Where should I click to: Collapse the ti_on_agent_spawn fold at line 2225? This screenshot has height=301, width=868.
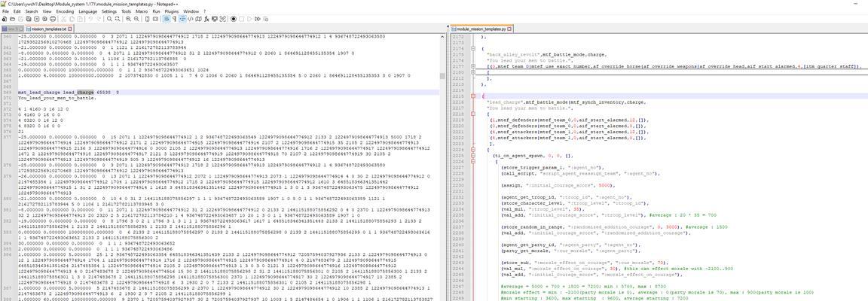click(474, 156)
